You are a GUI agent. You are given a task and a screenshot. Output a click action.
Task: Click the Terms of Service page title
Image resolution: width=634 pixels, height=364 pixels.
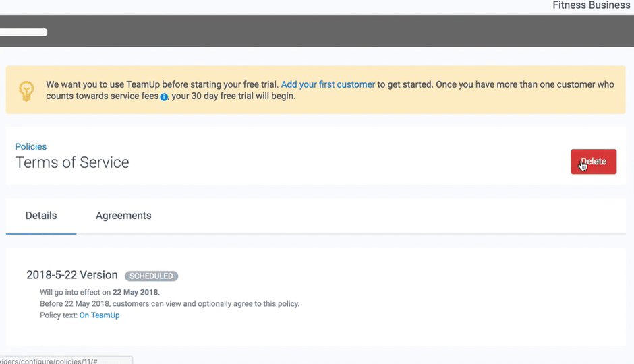click(x=72, y=162)
